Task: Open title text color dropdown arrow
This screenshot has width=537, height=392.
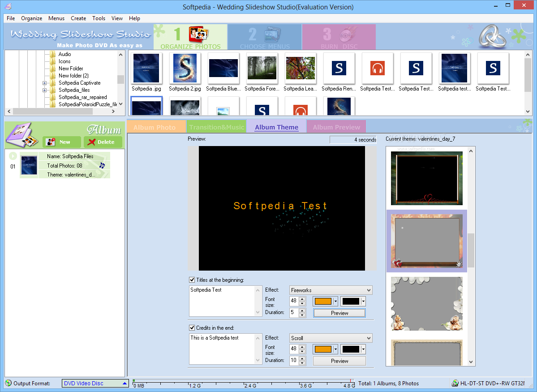Action: (x=335, y=301)
